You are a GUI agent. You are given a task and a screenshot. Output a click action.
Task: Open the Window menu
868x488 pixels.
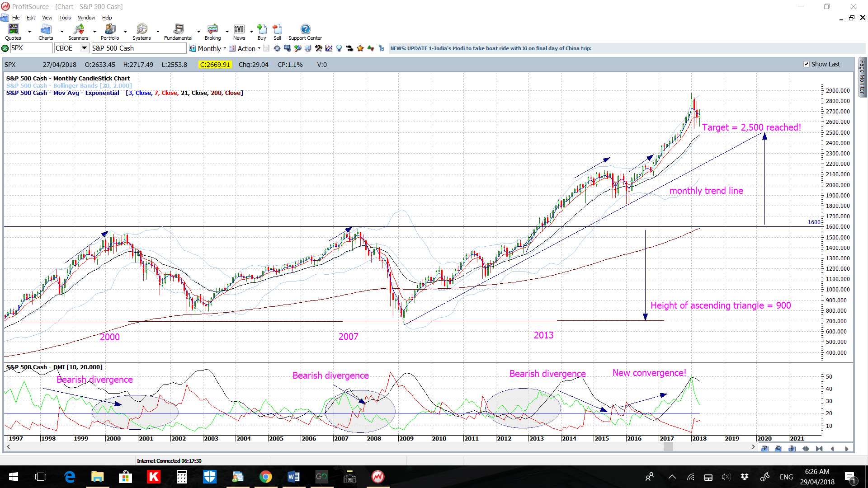[x=86, y=18]
